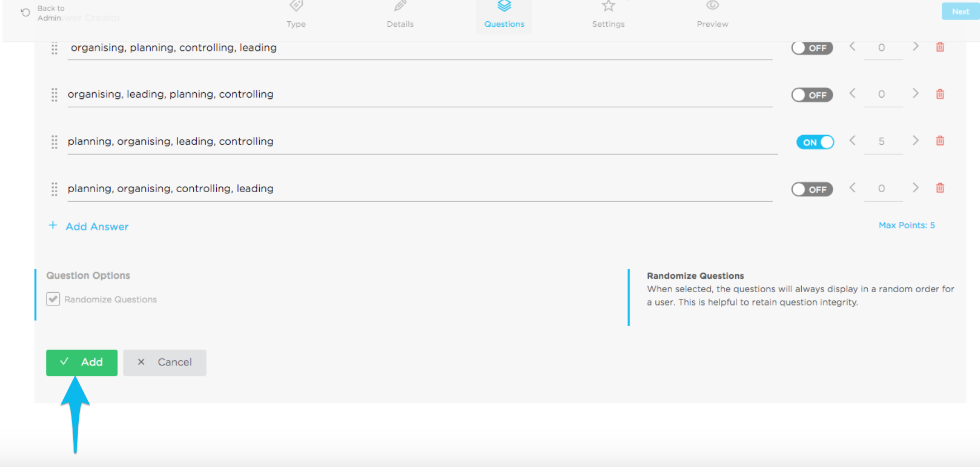Viewport: 980px width, 467px height.
Task: Increase points for 'planning, organising, leading, controlling'
Action: (915, 140)
